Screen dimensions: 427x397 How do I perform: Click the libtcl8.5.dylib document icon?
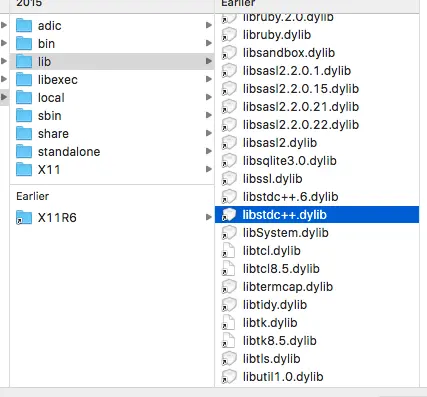pyautogui.click(x=228, y=269)
